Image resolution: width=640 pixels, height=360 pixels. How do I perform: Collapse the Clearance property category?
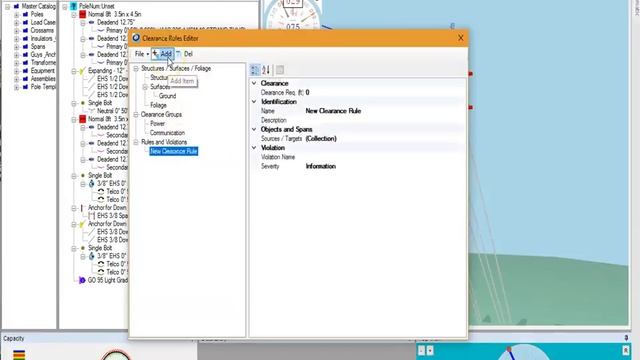point(254,83)
